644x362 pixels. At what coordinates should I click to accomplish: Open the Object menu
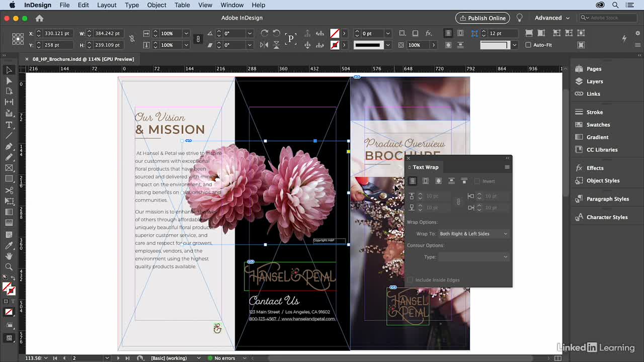(156, 5)
